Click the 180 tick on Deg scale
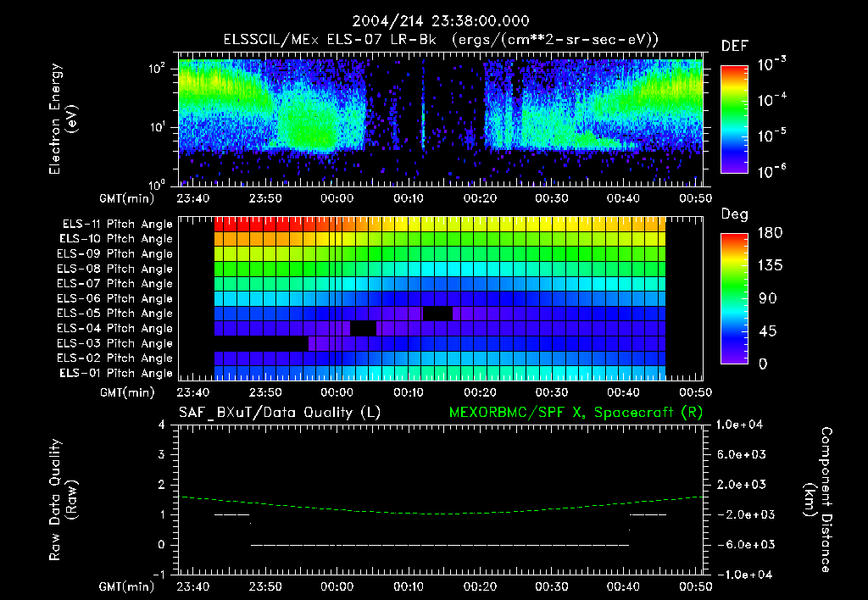Viewport: 868px width, 600px height. [x=770, y=233]
